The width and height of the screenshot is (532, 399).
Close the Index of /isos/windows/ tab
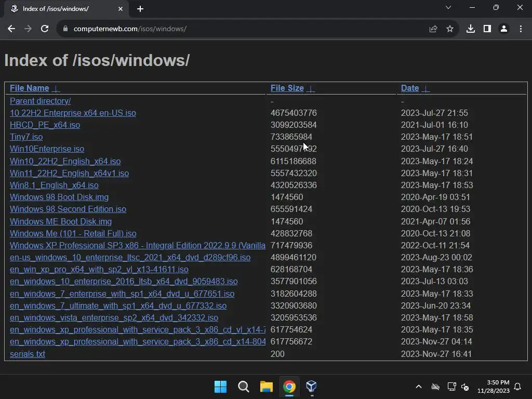tap(121, 9)
